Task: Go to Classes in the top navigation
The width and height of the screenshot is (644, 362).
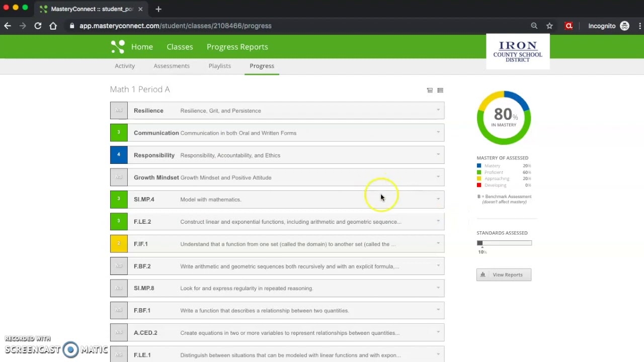Action: [180, 47]
